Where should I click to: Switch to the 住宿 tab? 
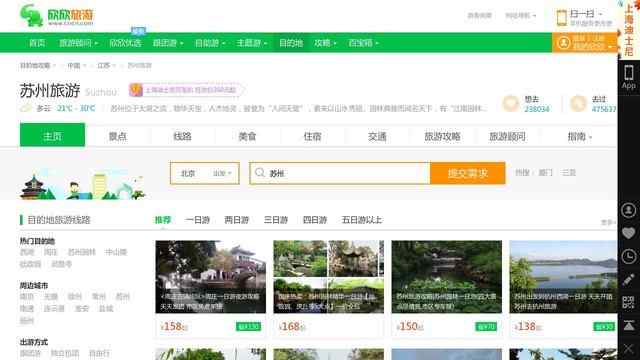pyautogui.click(x=312, y=136)
